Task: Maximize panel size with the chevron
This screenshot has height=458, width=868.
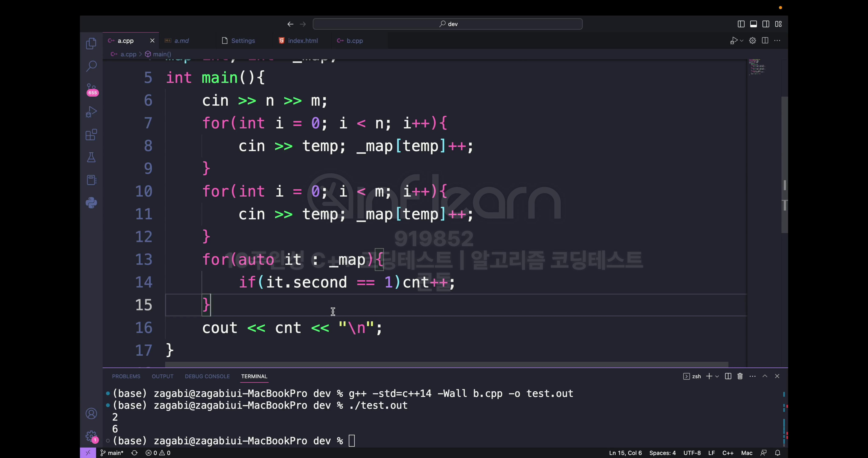Action: click(765, 376)
